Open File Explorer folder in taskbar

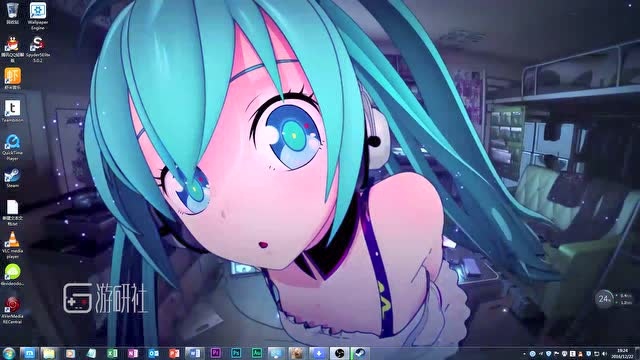[49, 353]
